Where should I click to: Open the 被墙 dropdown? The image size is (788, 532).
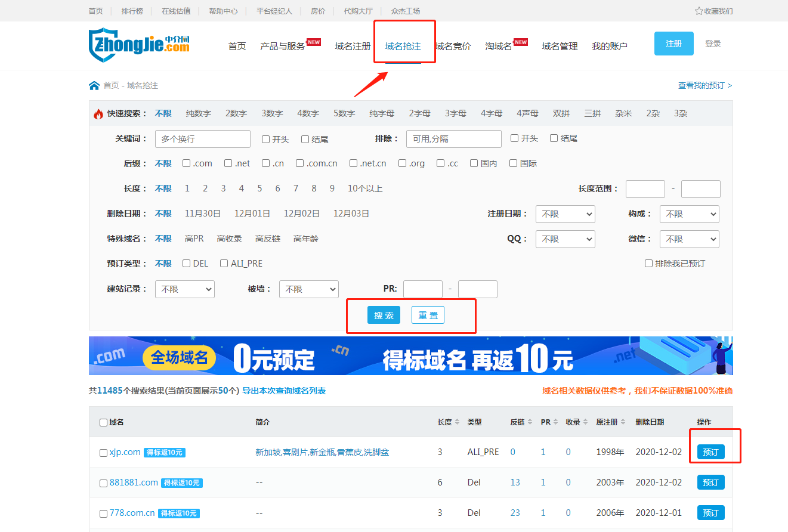point(308,289)
